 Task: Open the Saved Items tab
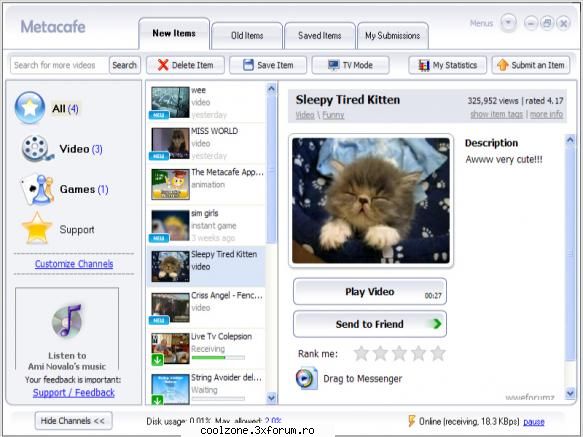coord(320,36)
